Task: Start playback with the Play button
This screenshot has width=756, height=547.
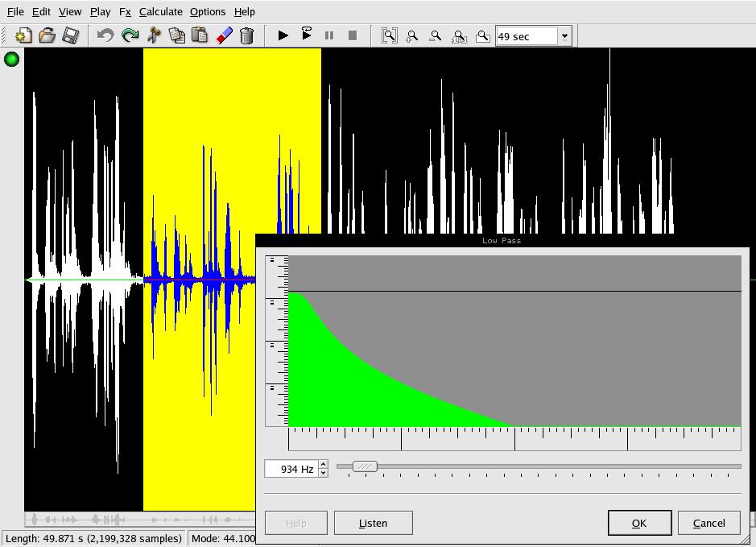Action: [x=283, y=35]
